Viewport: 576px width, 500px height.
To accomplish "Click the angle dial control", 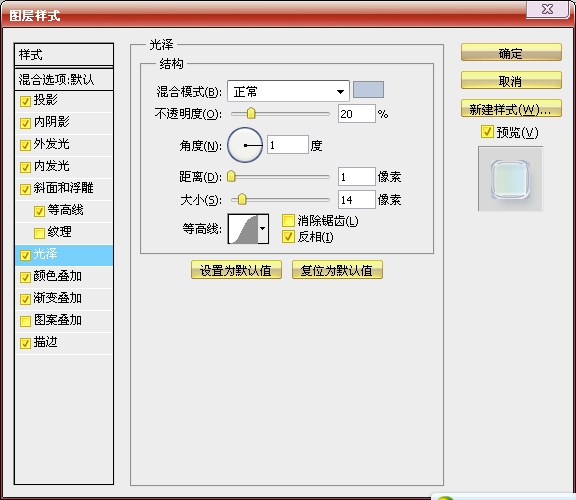I will [245, 145].
